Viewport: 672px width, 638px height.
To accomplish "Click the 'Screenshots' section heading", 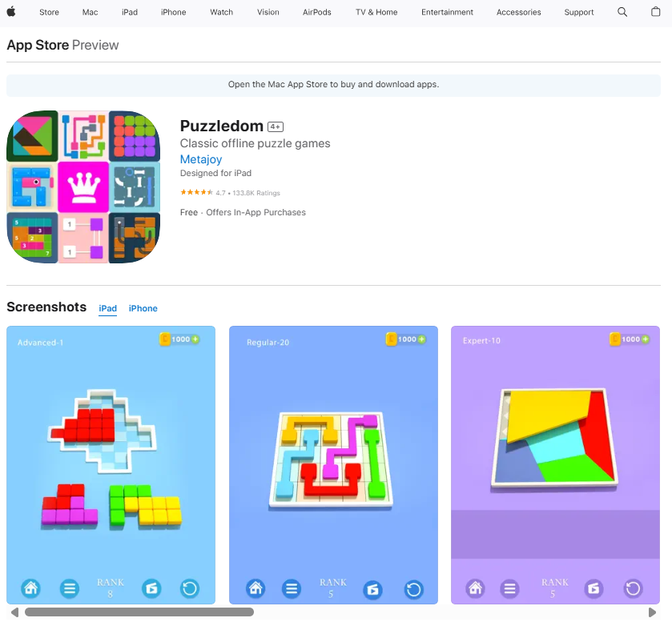I will pos(46,307).
